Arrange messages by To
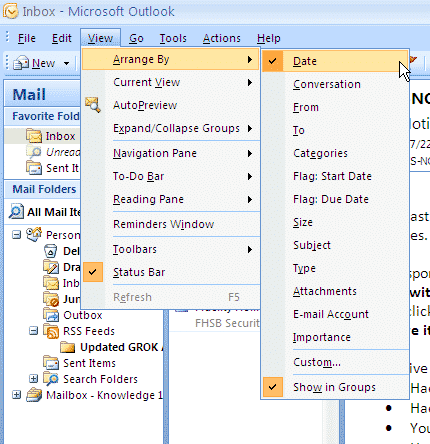 coord(335,130)
